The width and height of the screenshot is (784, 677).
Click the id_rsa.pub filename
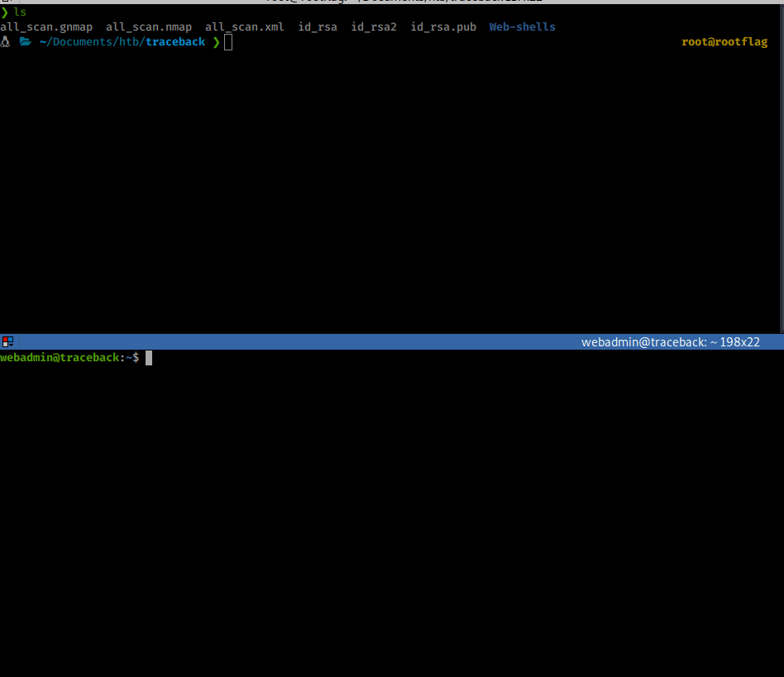click(x=443, y=26)
